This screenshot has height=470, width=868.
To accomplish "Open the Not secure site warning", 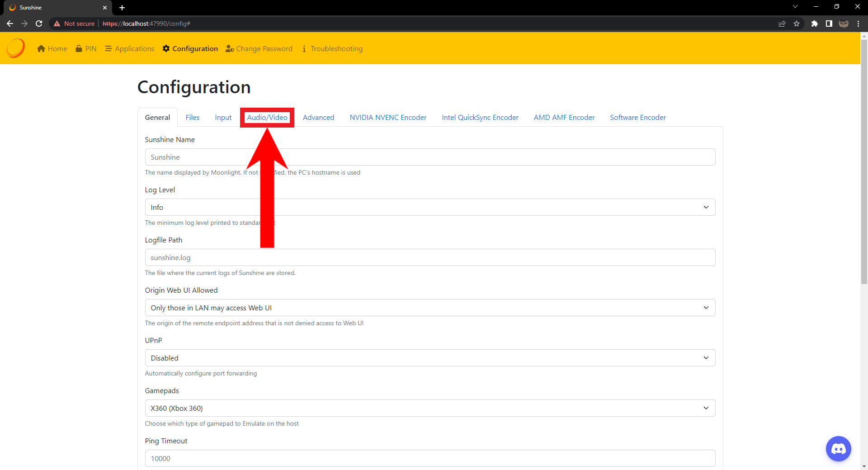I will [x=74, y=24].
